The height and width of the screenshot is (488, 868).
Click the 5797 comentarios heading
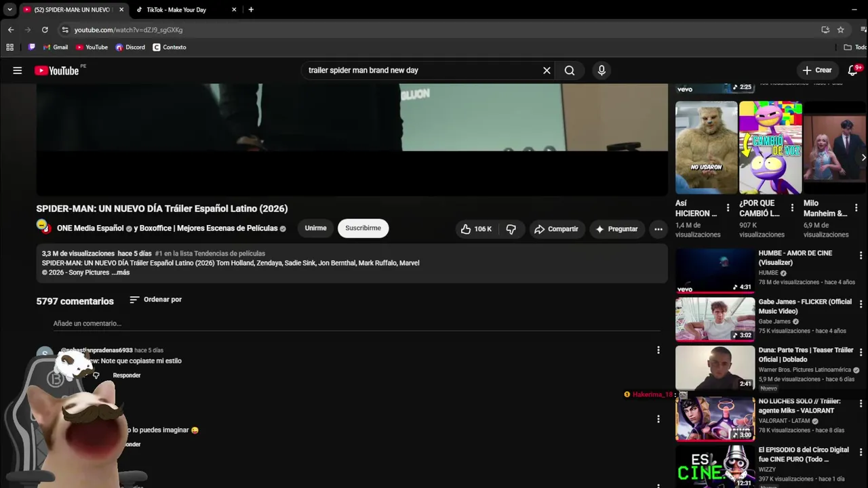click(75, 301)
